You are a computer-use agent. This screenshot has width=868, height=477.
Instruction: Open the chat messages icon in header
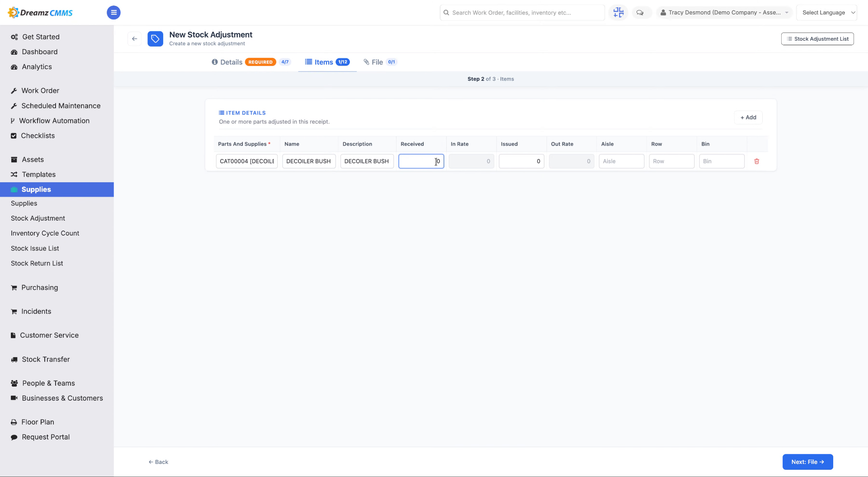tap(640, 13)
